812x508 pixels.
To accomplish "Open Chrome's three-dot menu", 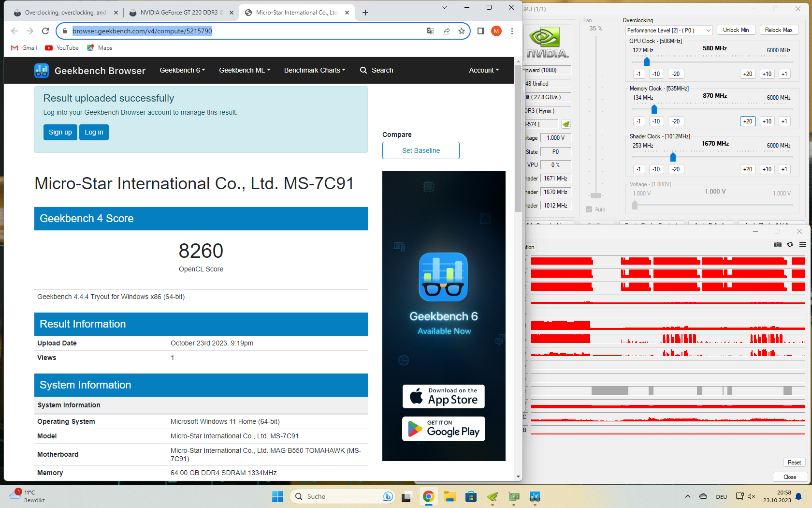I will point(512,31).
